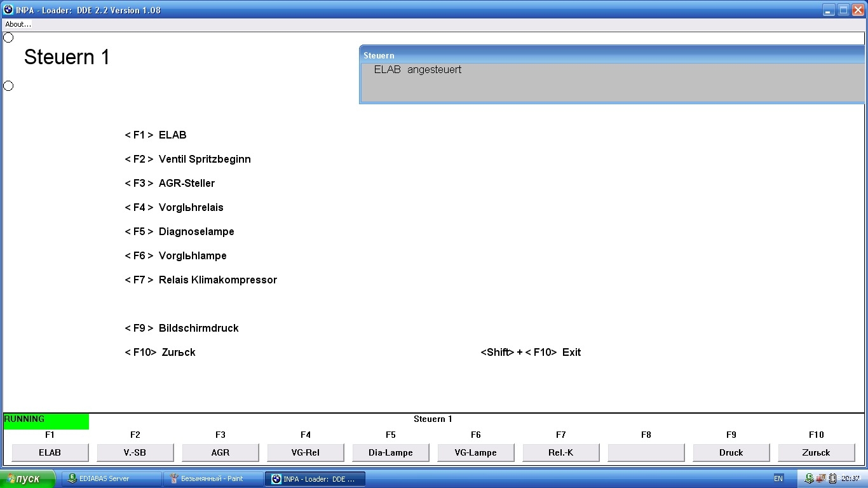
Task: Activate the VG-Lampe button
Action: (x=475, y=452)
